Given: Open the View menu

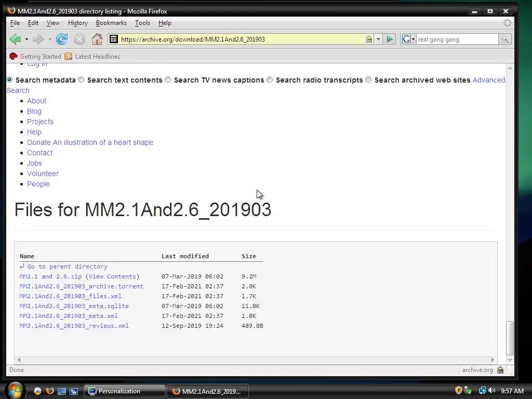Looking at the screenshot, I should [x=53, y=23].
